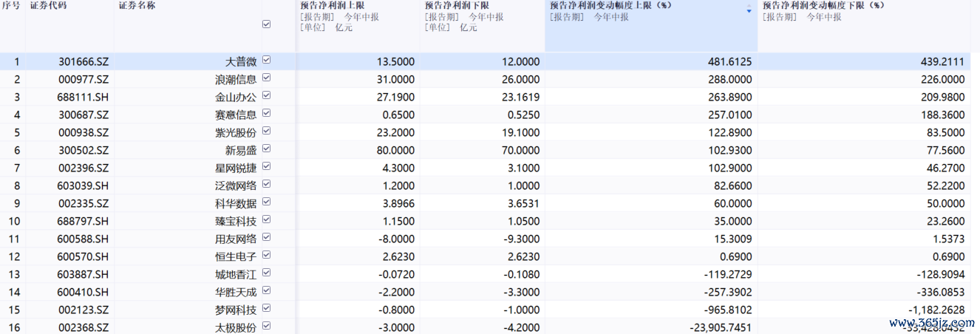Toggle the 紫光股份 row checkbox
980x334 pixels.
(266, 131)
